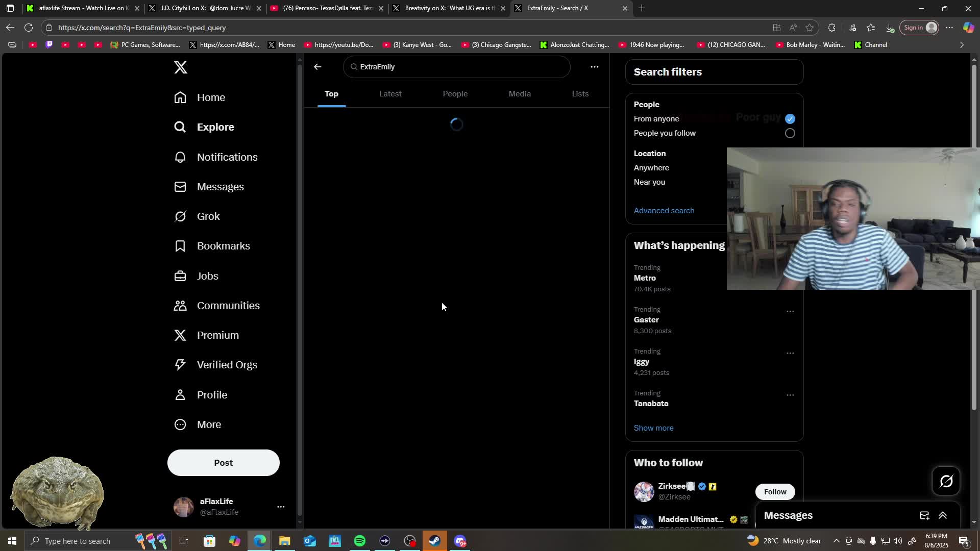Open Verified Orgs page
The height and width of the screenshot is (551, 980).
point(215,365)
